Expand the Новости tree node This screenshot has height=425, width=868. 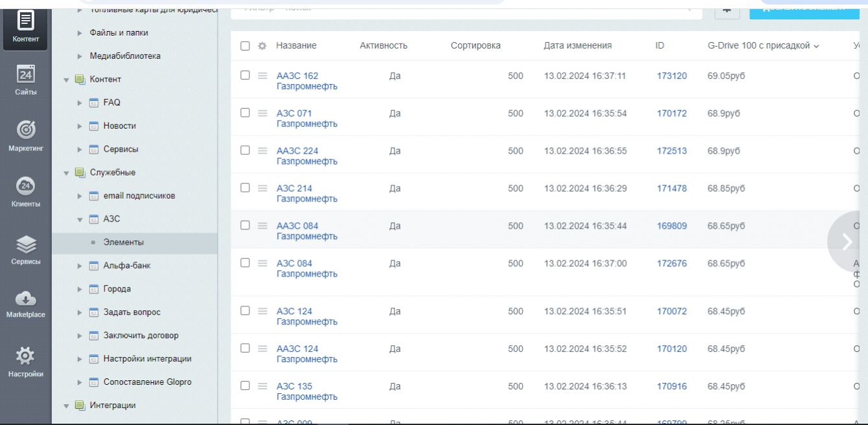click(x=80, y=126)
